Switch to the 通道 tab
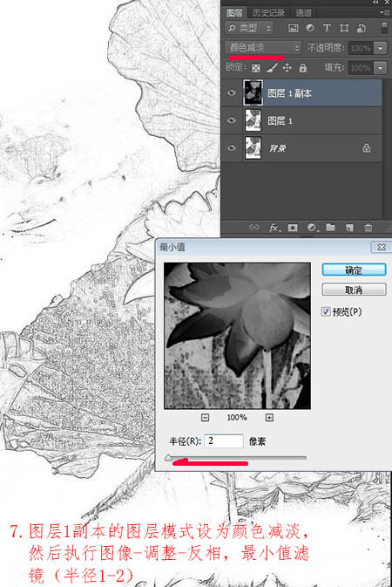Viewport: 392px width, 587px height. (303, 13)
